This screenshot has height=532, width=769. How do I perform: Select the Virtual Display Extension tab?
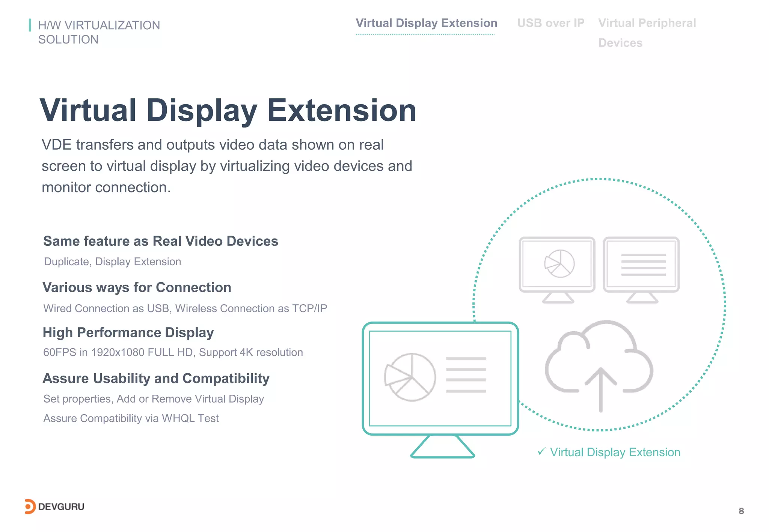(426, 23)
